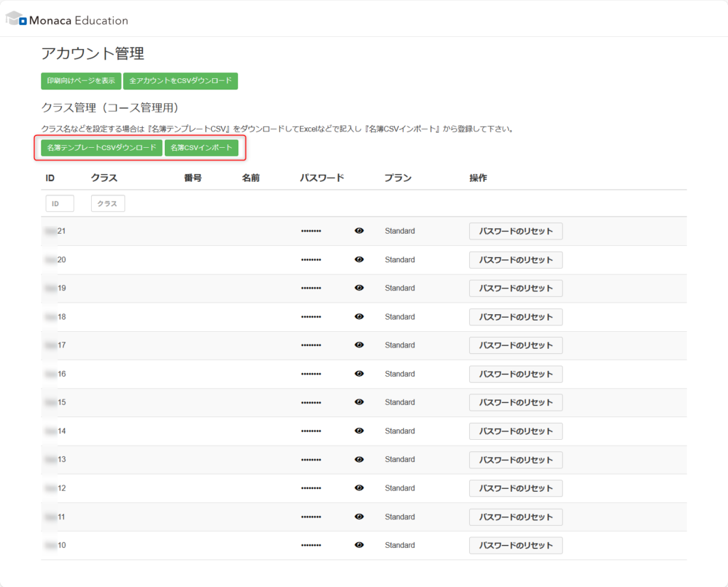This screenshot has height=587, width=728.
Task: Reset the password on row 10
Action: (x=516, y=545)
